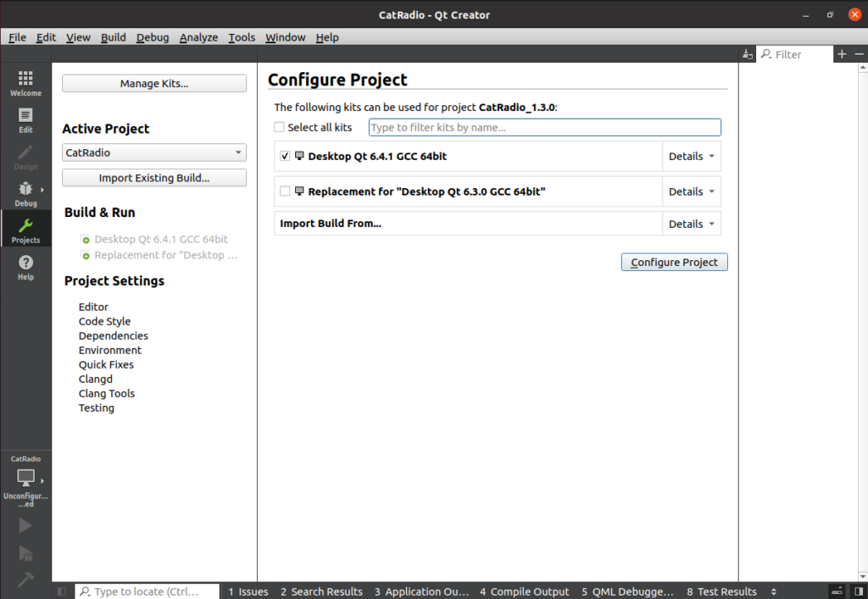
Task: Focus the output pane Filter field
Action: tap(795, 54)
